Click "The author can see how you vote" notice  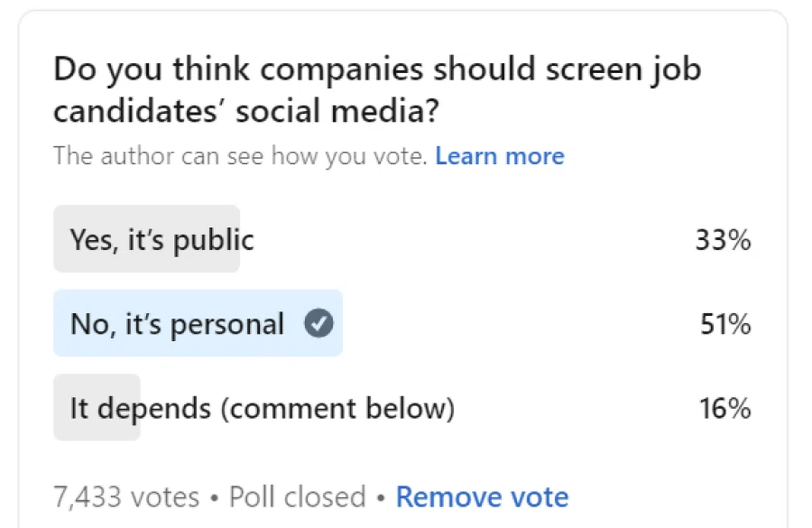pos(240,156)
